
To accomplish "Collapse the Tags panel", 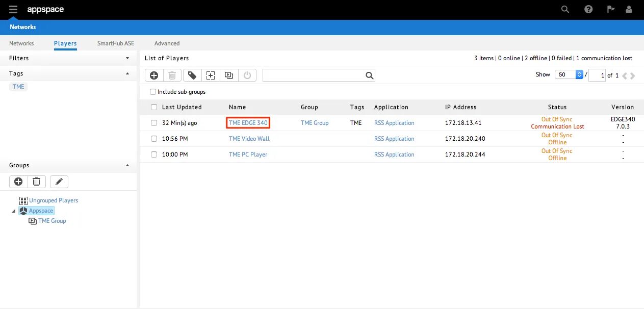I will 127,73.
